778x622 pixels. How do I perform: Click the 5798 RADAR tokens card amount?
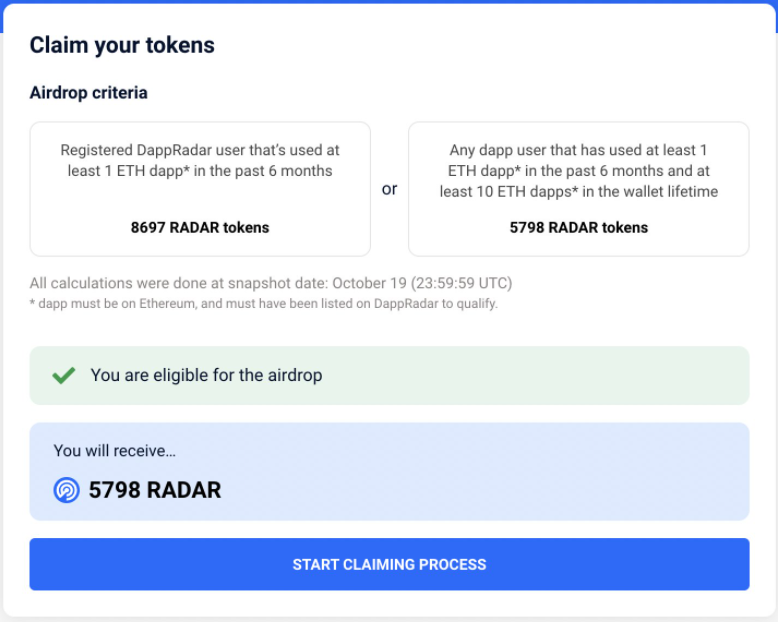578,227
